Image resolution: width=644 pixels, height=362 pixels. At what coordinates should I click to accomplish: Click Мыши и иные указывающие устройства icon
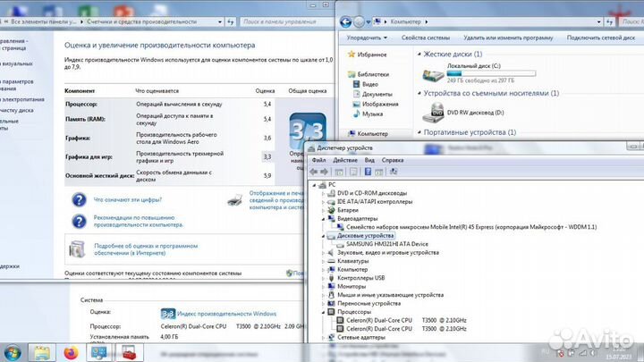click(332, 295)
